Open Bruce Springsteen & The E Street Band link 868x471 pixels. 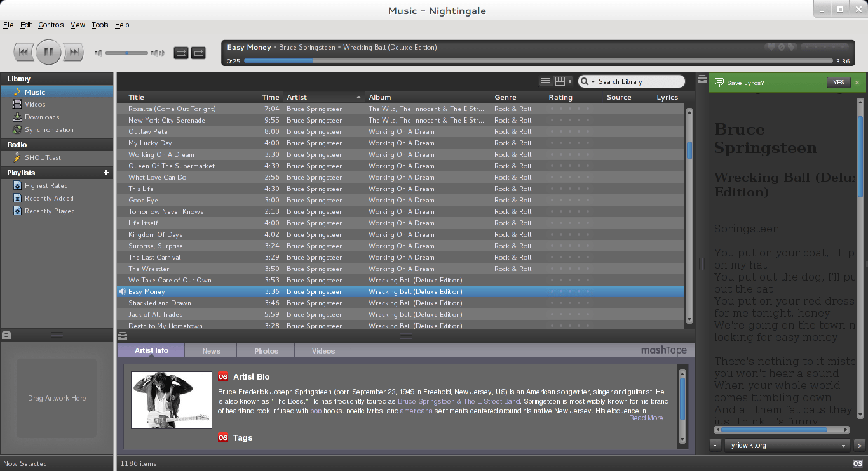pyautogui.click(x=459, y=401)
